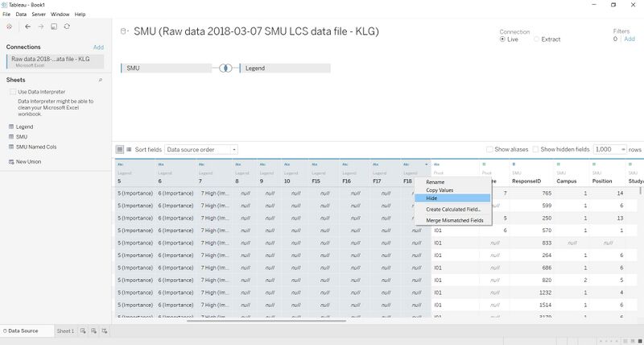Click the ResponseID cell with value 765
This screenshot has width=644, height=345.
tap(531, 193)
